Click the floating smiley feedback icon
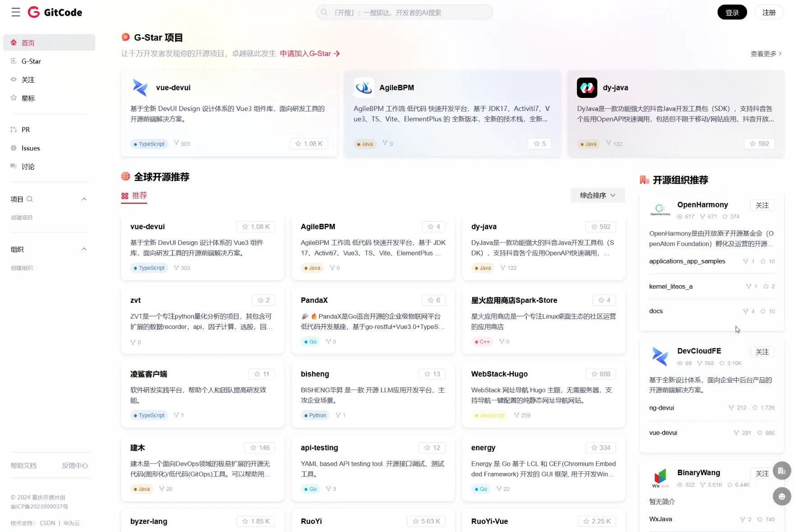 coord(782,496)
